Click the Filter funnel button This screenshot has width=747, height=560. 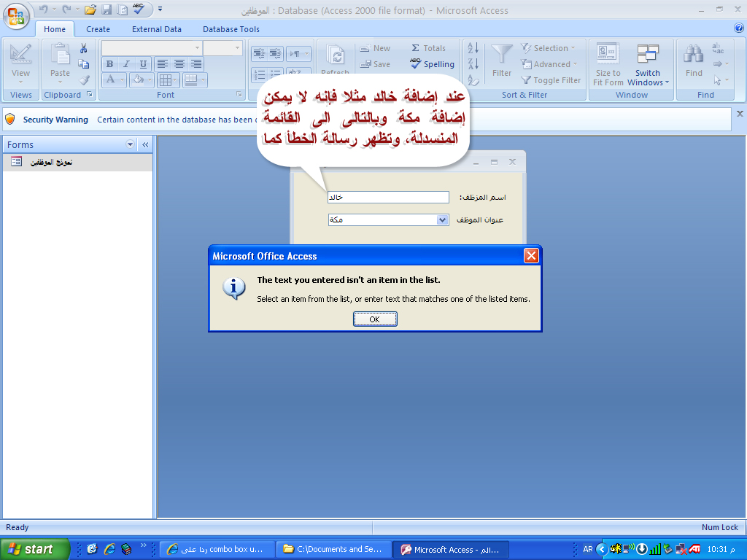502,61
